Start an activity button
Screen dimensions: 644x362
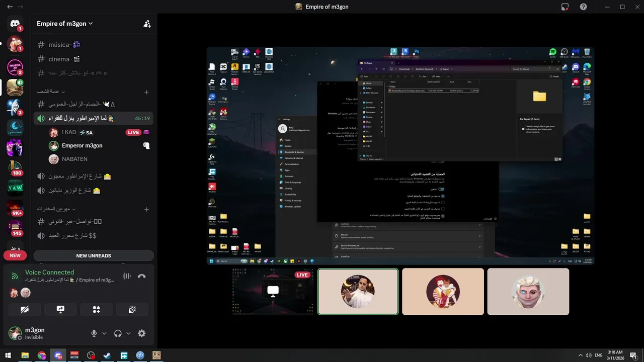tap(97, 310)
